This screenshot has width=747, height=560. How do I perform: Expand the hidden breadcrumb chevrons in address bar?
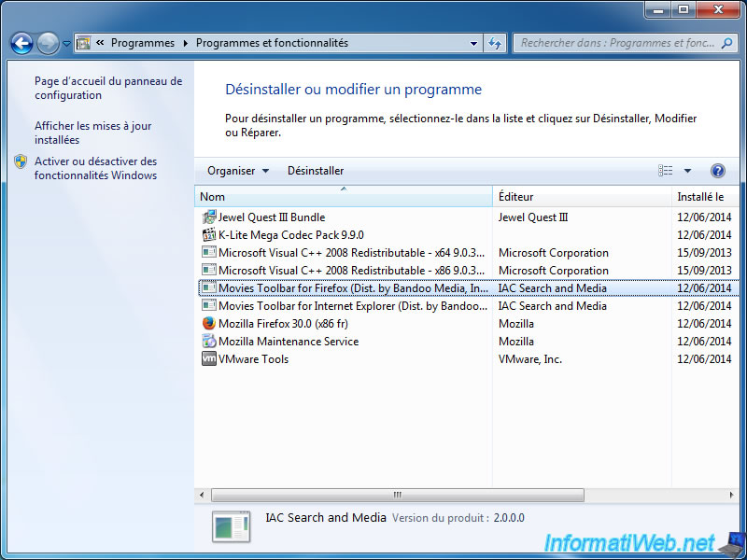pos(100,43)
